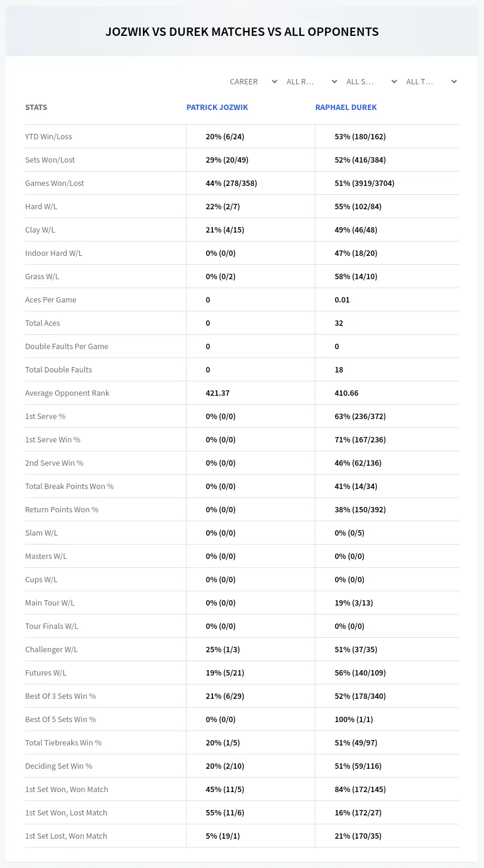Click Durek's Best Of 5 Sets value 100% (1/1)
The height and width of the screenshot is (868, 484).
point(354,719)
